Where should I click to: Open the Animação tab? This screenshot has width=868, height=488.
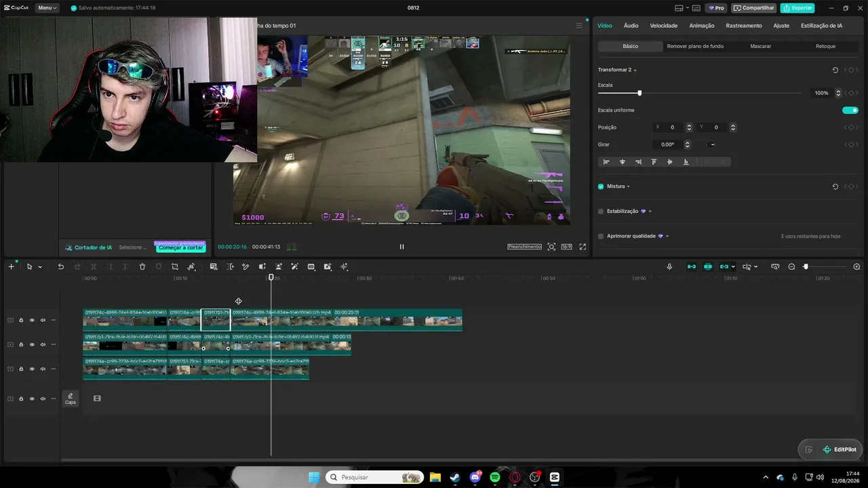702,26
